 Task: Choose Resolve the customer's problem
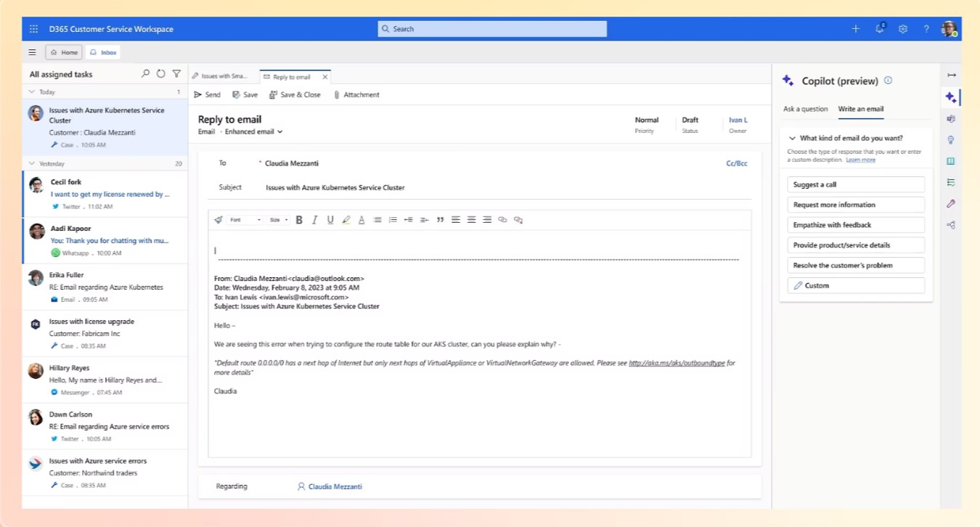click(856, 266)
